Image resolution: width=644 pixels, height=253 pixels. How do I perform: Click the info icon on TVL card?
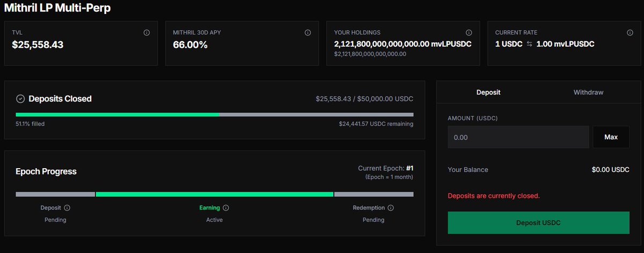147,33
